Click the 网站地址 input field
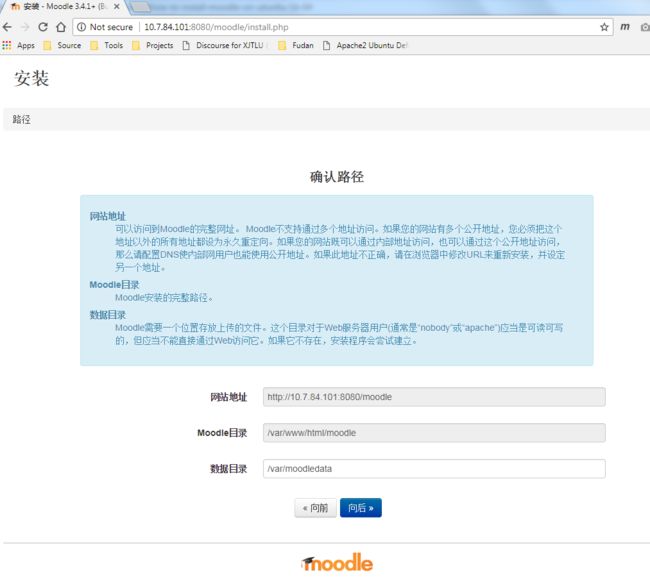 coord(434,397)
